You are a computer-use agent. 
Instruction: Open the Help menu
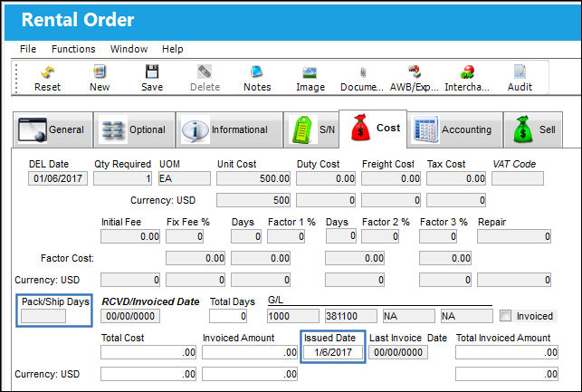click(x=173, y=49)
